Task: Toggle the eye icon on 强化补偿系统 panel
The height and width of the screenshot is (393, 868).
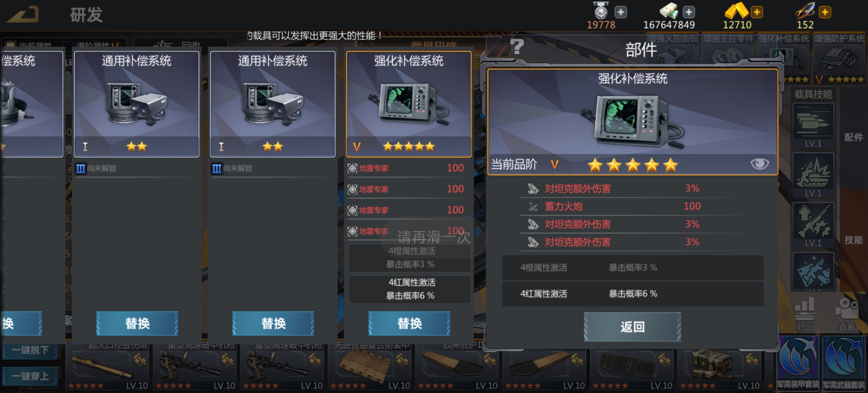Action: pos(759,164)
